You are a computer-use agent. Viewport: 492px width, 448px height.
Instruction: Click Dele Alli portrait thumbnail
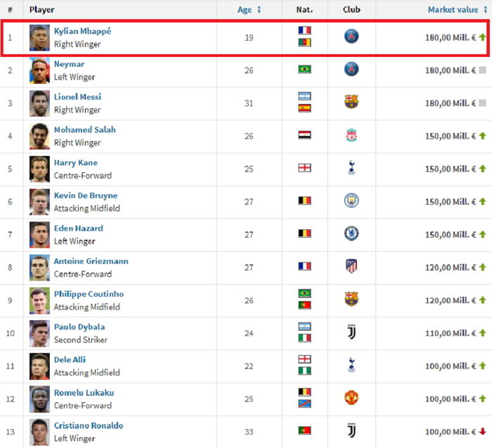(39, 366)
